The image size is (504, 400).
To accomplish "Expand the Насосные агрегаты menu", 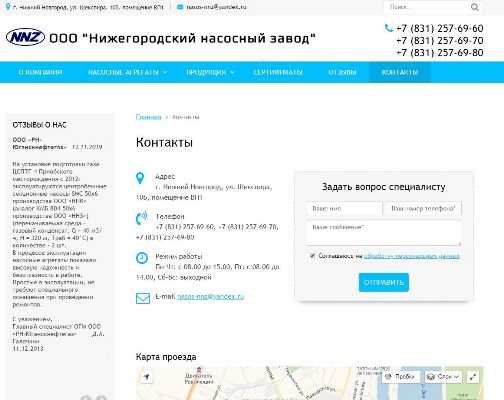I will (x=127, y=72).
